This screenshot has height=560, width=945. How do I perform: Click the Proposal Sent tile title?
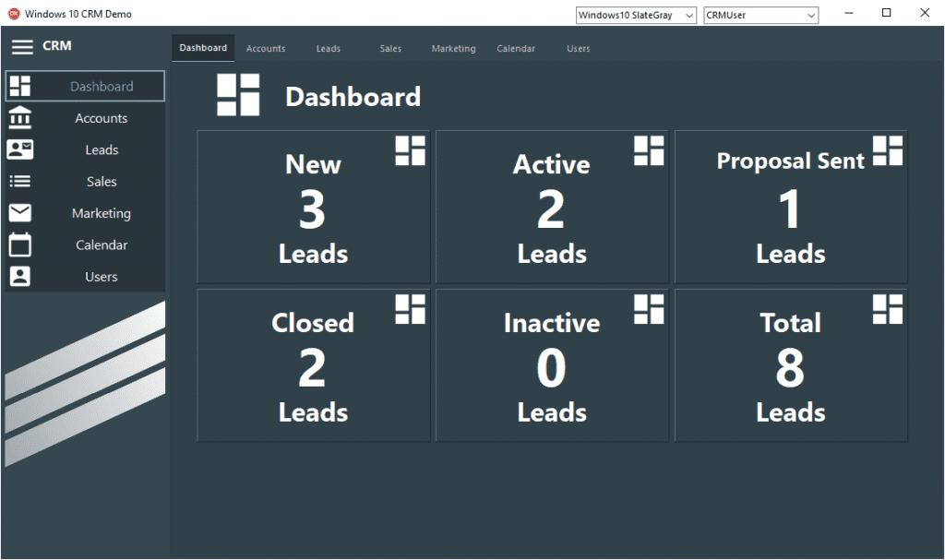coord(790,161)
